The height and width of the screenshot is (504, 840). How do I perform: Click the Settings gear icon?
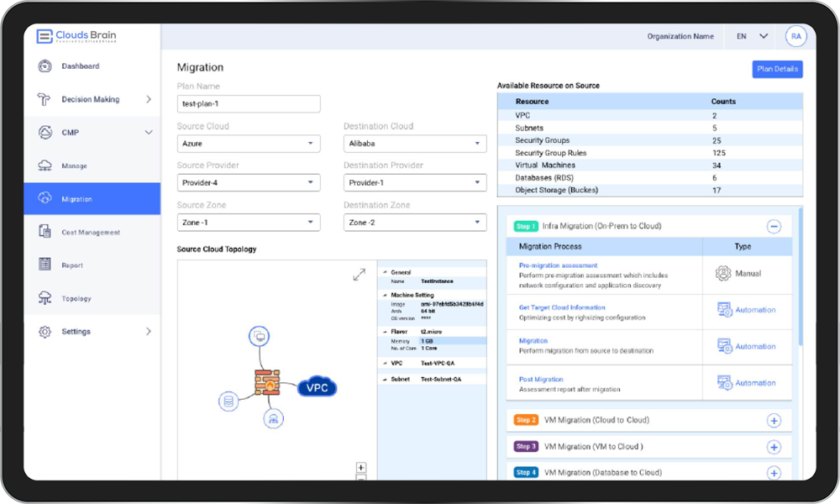45,332
